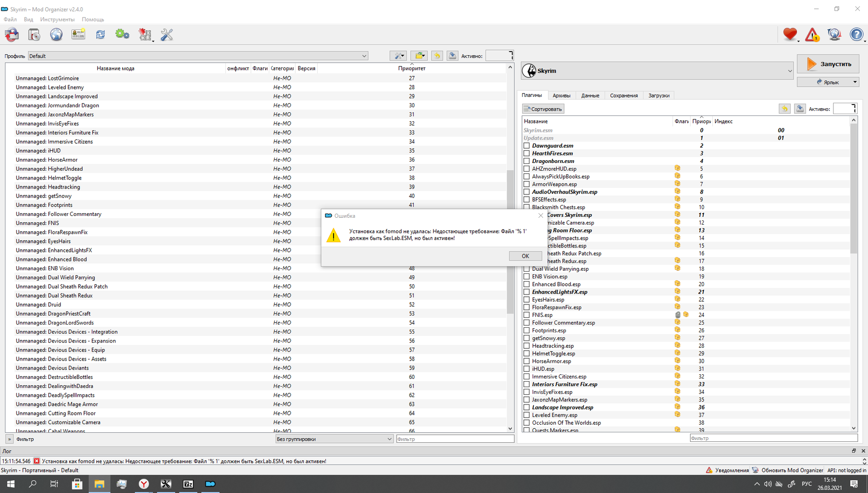Open Settings wrench and screwdriver icon

167,35
